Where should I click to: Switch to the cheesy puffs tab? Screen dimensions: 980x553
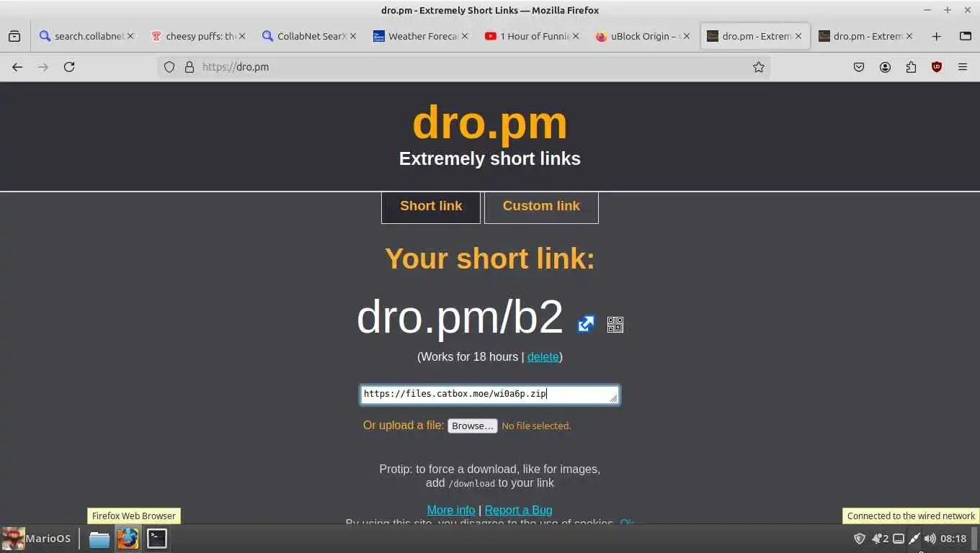click(197, 36)
